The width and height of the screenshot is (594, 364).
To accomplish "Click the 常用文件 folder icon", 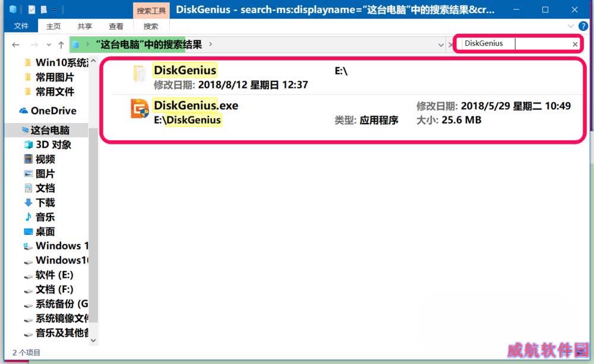I will (x=28, y=91).
